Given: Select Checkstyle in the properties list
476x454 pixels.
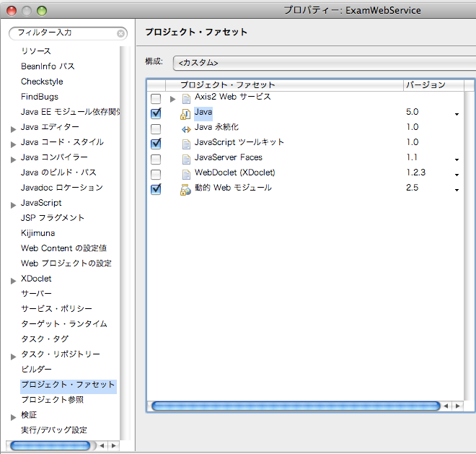Looking at the screenshot, I should (42, 82).
